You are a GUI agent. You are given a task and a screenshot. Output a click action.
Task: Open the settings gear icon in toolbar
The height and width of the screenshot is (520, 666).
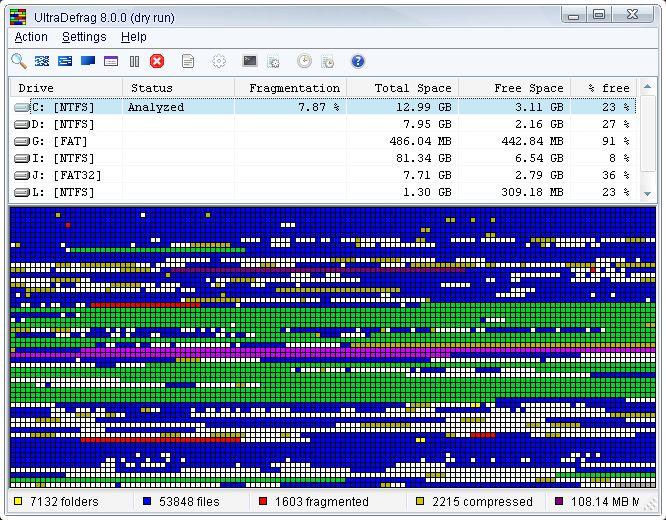coord(219,61)
